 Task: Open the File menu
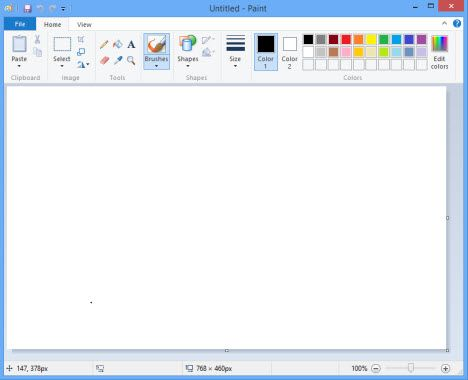(20, 24)
